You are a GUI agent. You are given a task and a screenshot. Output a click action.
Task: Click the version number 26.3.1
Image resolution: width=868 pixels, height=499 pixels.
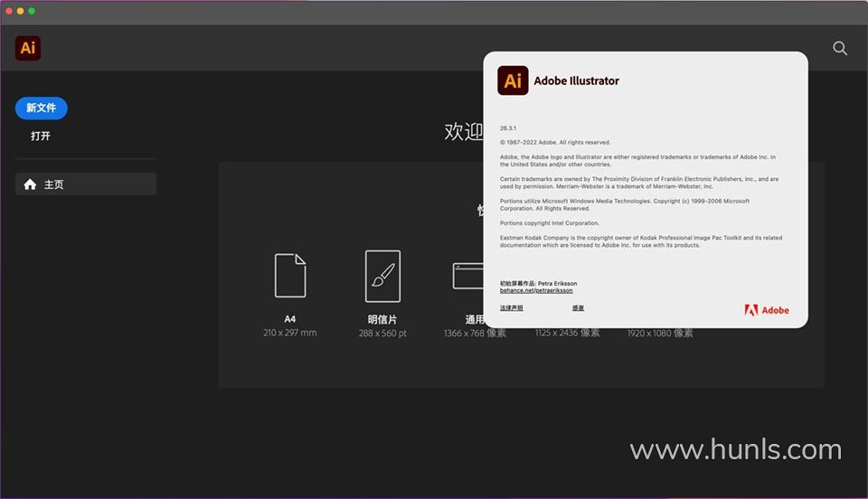pyautogui.click(x=508, y=128)
